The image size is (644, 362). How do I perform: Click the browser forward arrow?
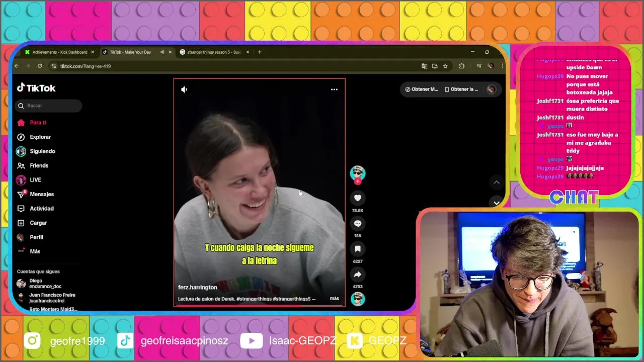[x=28, y=66]
